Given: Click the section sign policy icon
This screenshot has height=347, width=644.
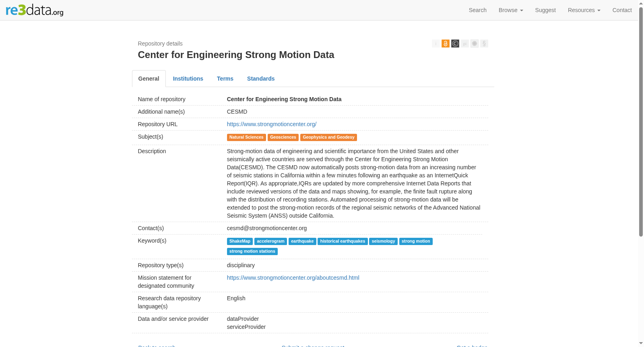Looking at the screenshot, I should (x=484, y=44).
